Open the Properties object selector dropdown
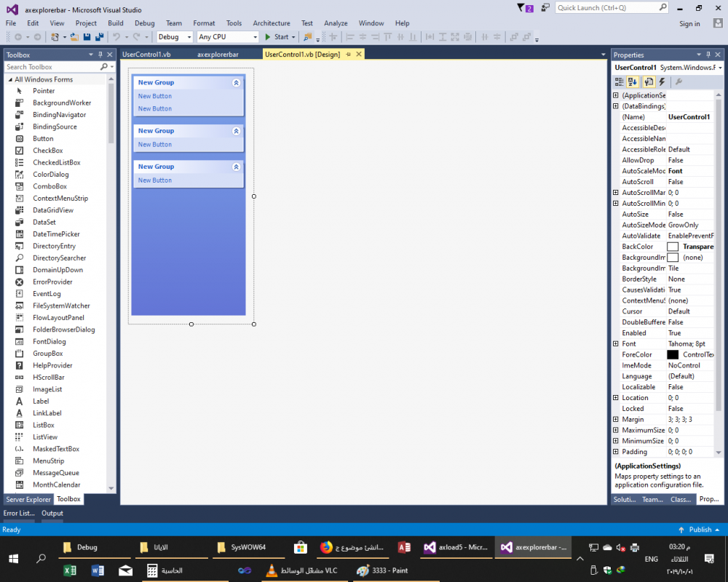 [720, 68]
